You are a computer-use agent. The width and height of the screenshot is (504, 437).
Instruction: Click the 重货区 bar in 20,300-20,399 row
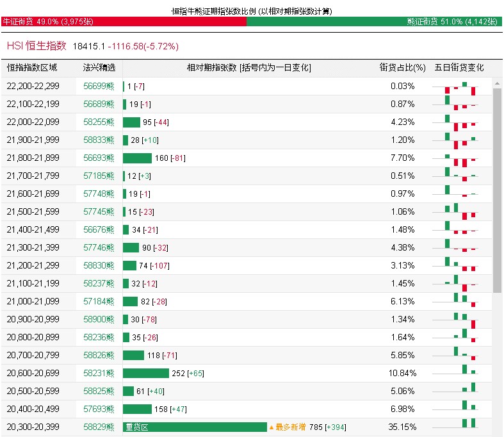coord(195,427)
